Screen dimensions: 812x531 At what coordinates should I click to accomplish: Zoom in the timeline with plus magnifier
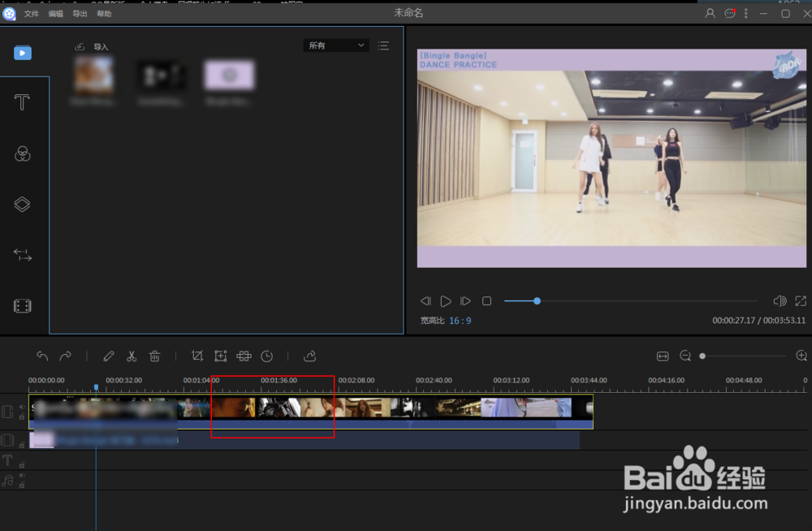(x=801, y=356)
